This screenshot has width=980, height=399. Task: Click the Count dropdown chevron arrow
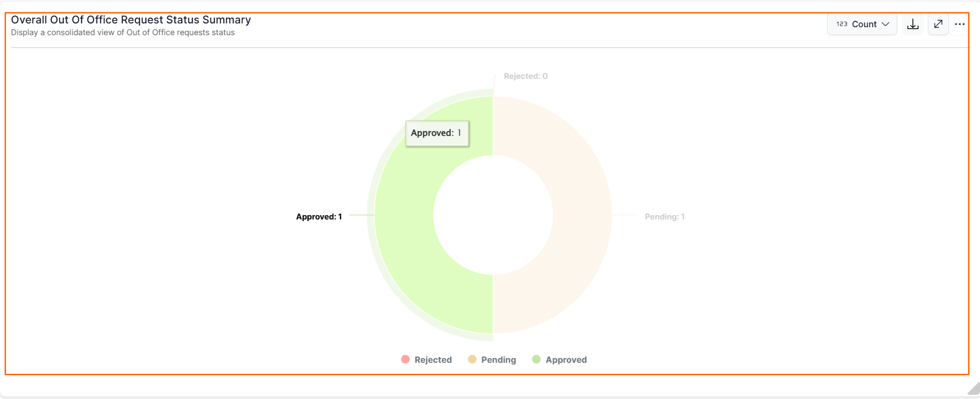coord(886,25)
